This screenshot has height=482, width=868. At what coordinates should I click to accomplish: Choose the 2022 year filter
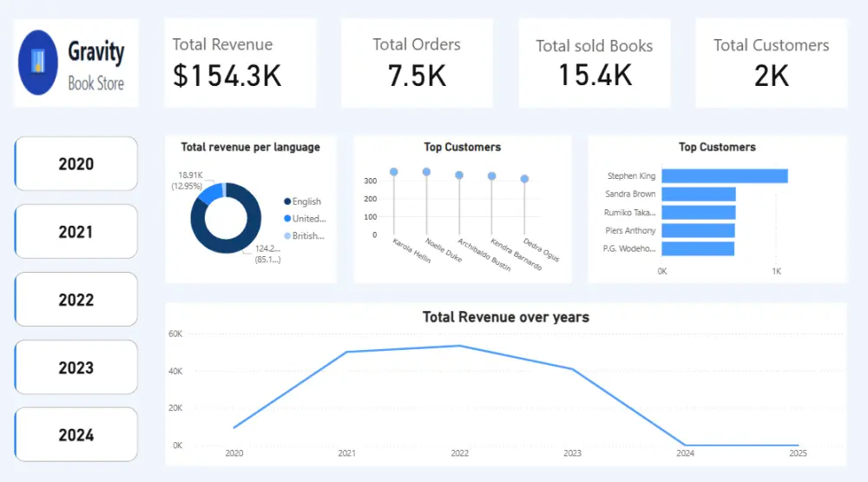[76, 300]
